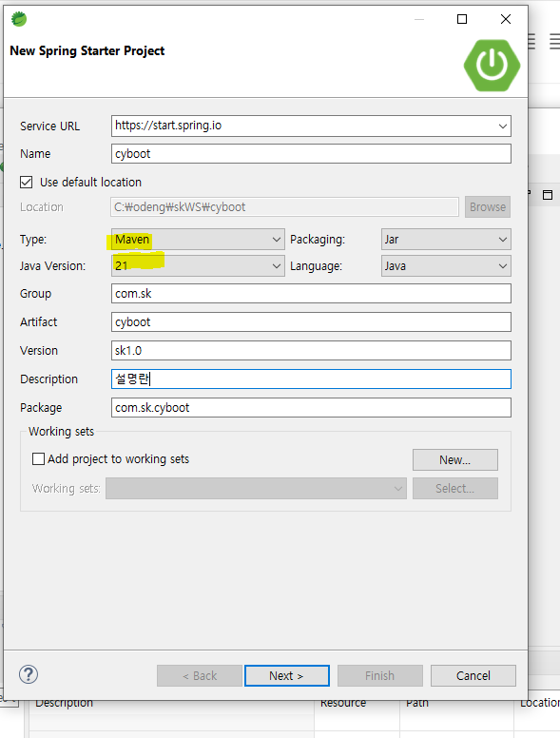Image resolution: width=560 pixels, height=738 pixels.
Task: Open the Packaging dropdown showing Jar
Action: (446, 239)
